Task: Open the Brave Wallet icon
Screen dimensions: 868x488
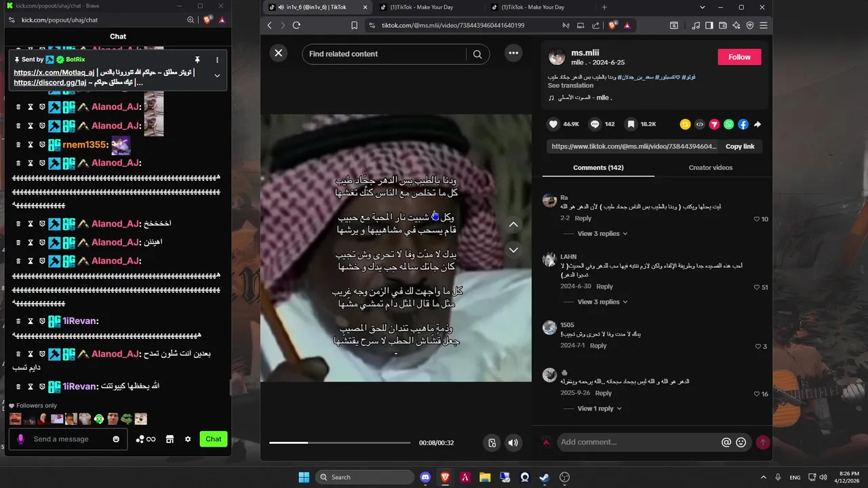Action: click(x=723, y=25)
